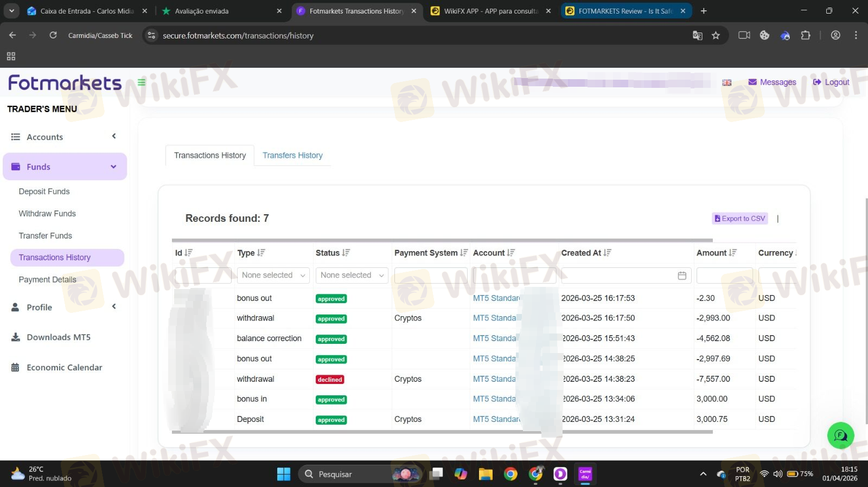The image size is (868, 487).
Task: Sort by Amount column icon
Action: pos(733,253)
